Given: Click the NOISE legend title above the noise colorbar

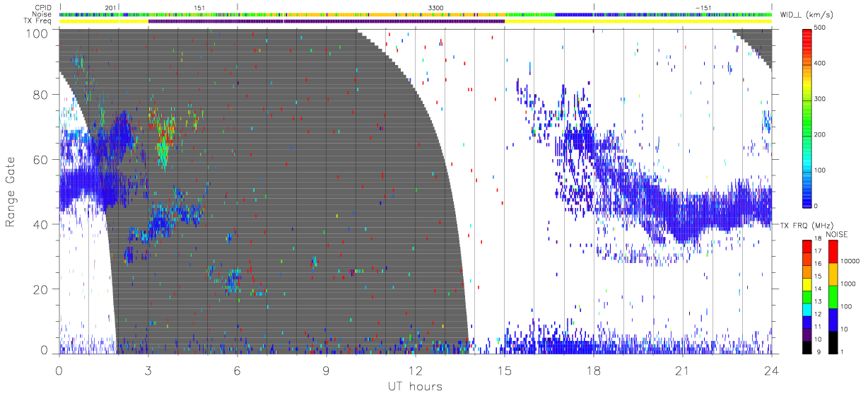Looking at the screenshot, I should pyautogui.click(x=838, y=234).
